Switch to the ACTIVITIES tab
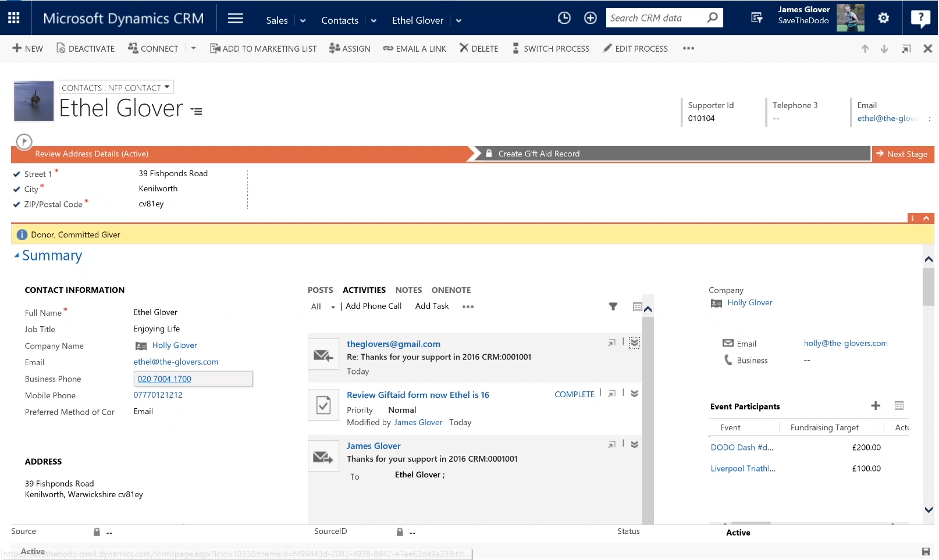The image size is (939, 560). pos(364,290)
